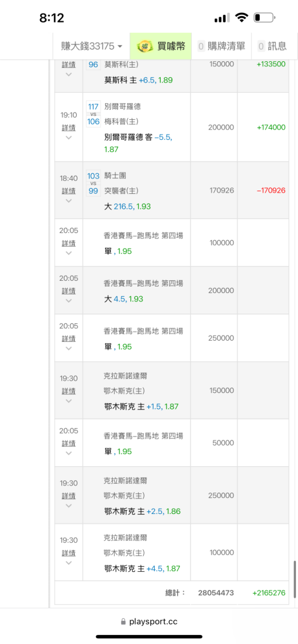Tap the Wi-Fi status icon
The image size is (298, 644).
coord(242,17)
